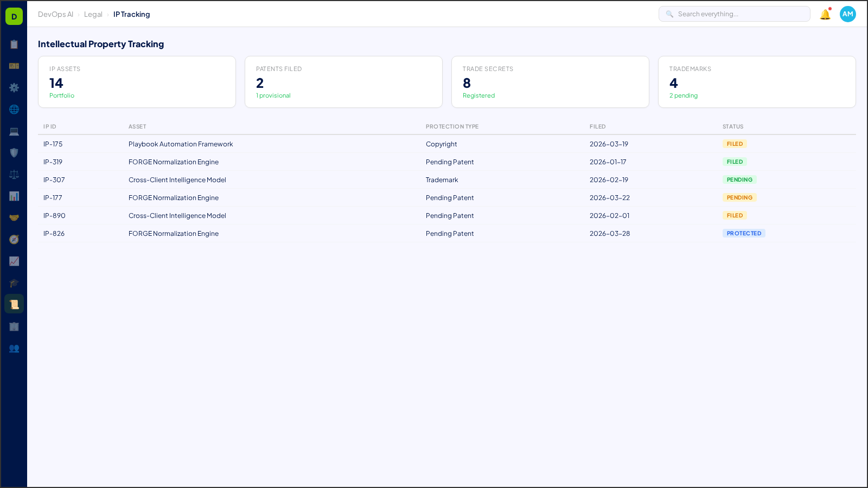Open the bar chart analytics icon

(x=14, y=196)
